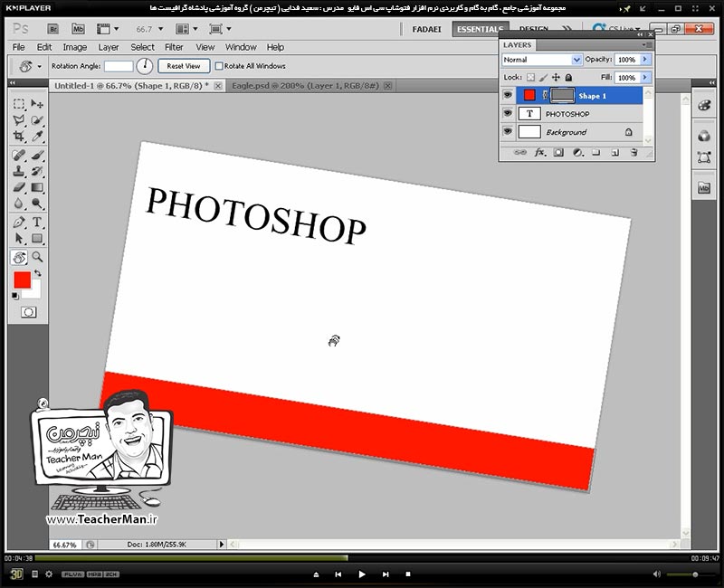Select the Lasso tool
Image resolution: width=724 pixels, height=588 pixels.
[19, 120]
